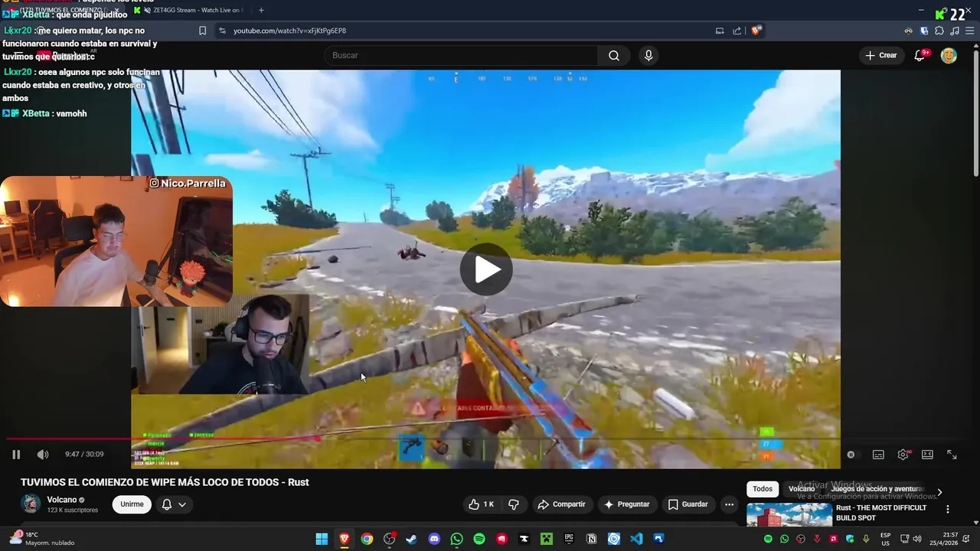Image resolution: width=980 pixels, height=551 pixels.
Task: Open the media control music-note icon
Action: 955,31
